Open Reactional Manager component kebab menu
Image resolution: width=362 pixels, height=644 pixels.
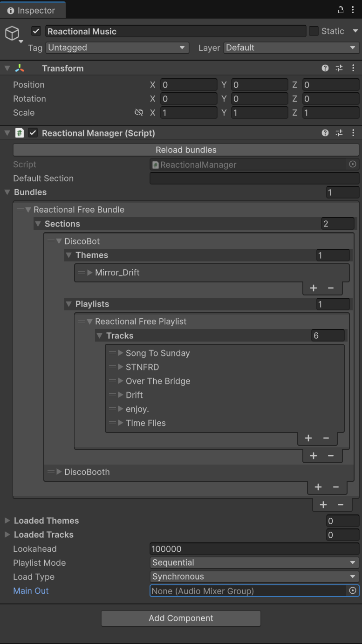pyautogui.click(x=353, y=133)
